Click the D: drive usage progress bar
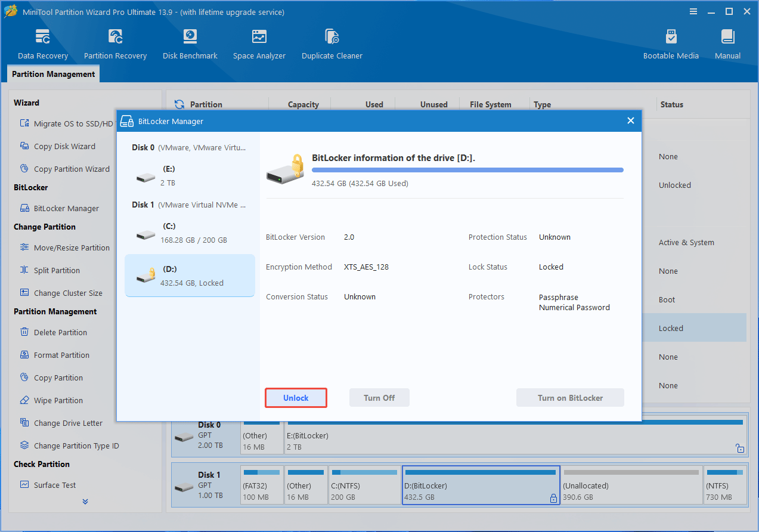This screenshot has width=759, height=532. [x=467, y=170]
